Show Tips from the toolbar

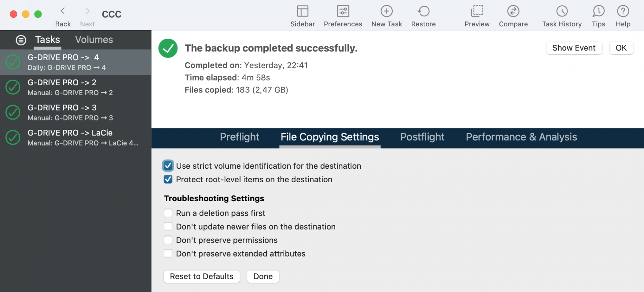598,12
